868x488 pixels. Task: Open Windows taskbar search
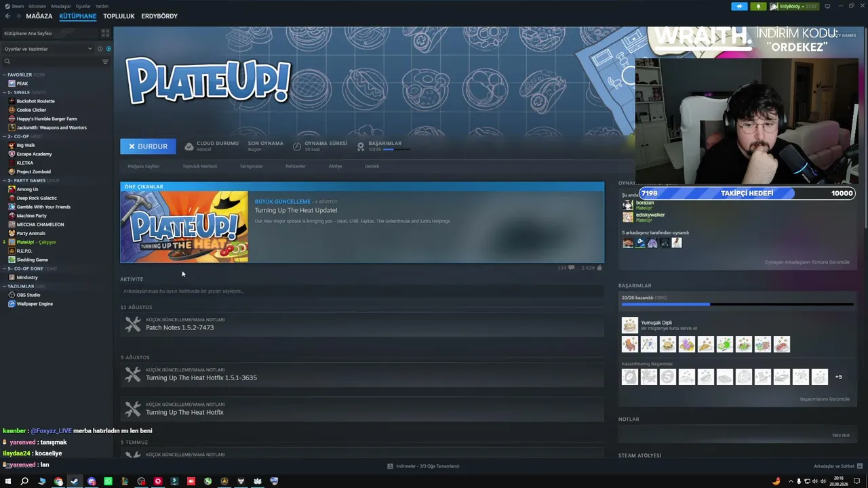24,481
